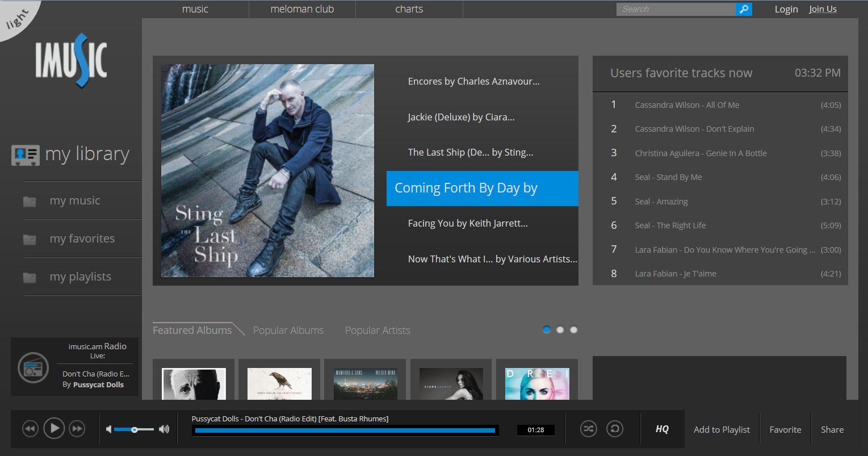Click the search magnifier icon
This screenshot has height=456, width=868.
(x=744, y=9)
